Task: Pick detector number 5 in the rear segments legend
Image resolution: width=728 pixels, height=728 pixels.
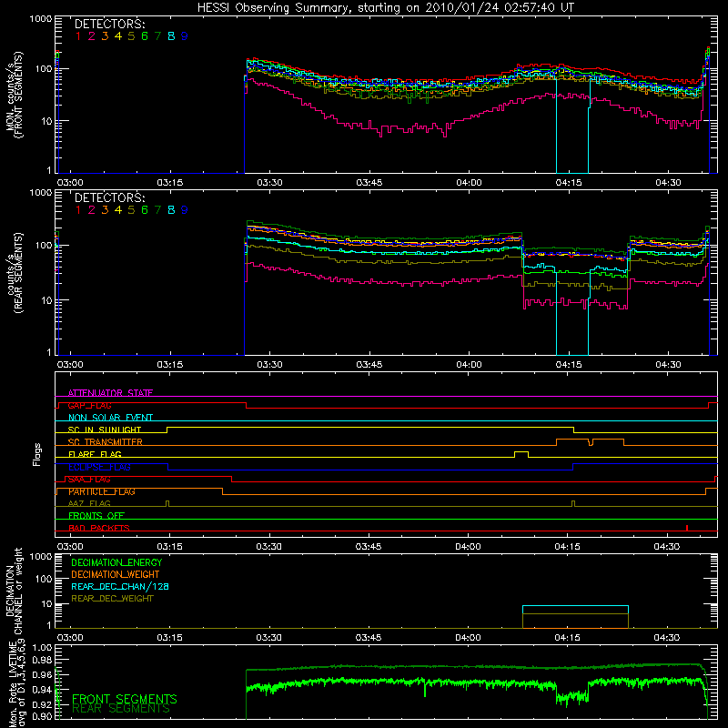Action: point(131,210)
